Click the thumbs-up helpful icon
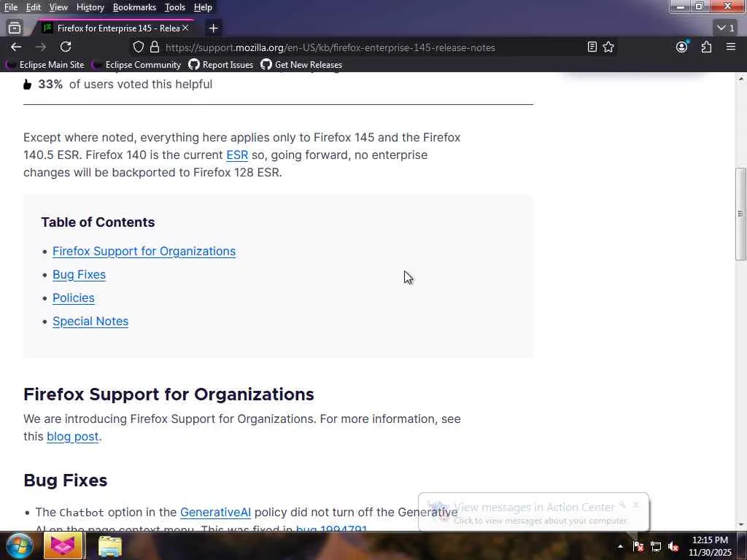The image size is (747, 560). (x=27, y=85)
